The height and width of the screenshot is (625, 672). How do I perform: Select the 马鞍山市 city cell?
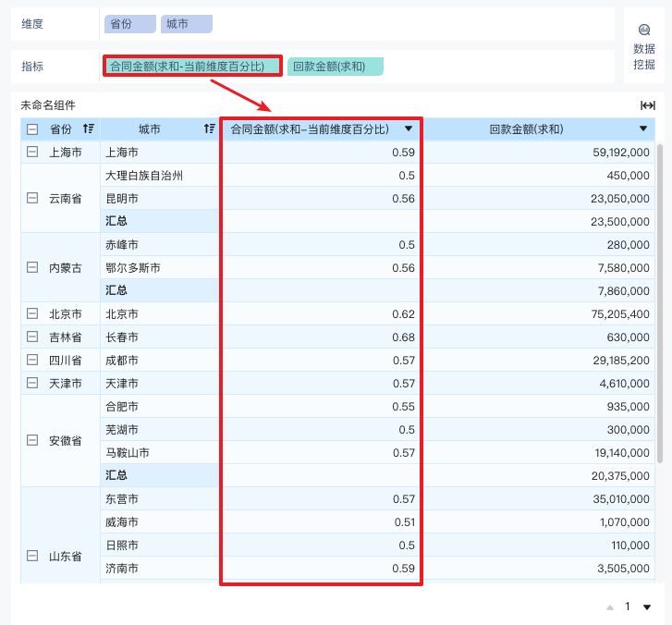tap(160, 453)
